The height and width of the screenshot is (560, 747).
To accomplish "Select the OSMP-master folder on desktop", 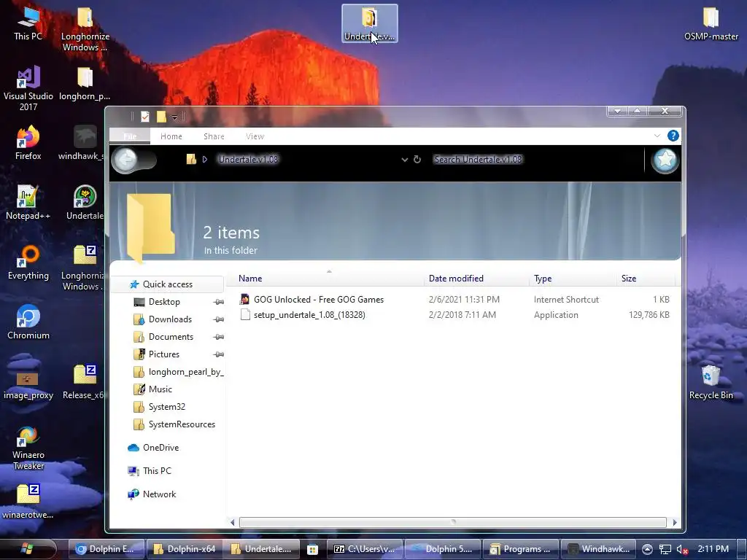I will point(711,23).
